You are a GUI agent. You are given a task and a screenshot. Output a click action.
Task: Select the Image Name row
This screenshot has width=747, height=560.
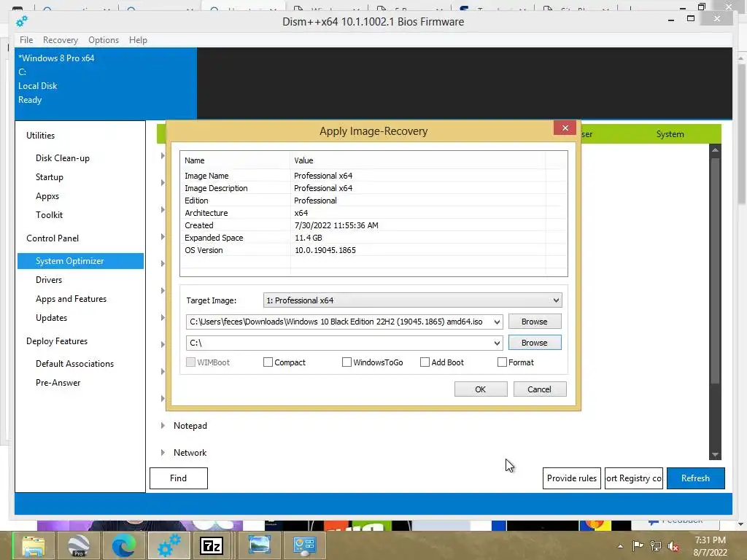pos(373,176)
